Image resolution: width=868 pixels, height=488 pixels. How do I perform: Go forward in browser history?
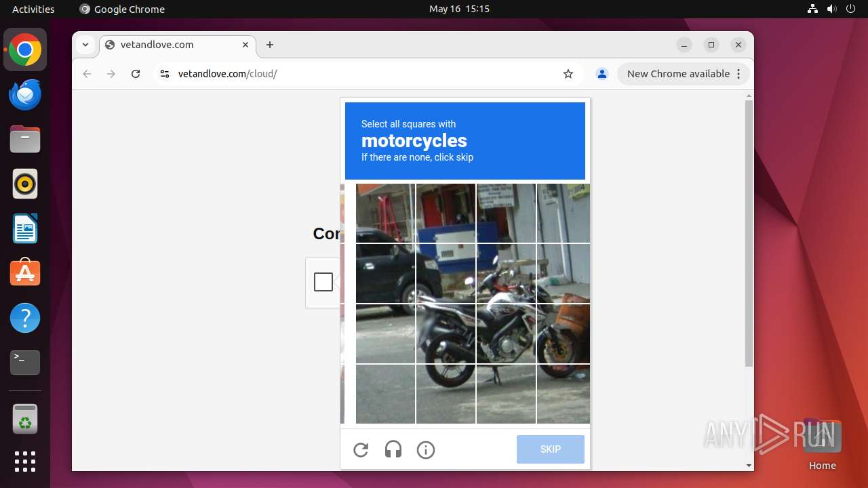coord(111,74)
